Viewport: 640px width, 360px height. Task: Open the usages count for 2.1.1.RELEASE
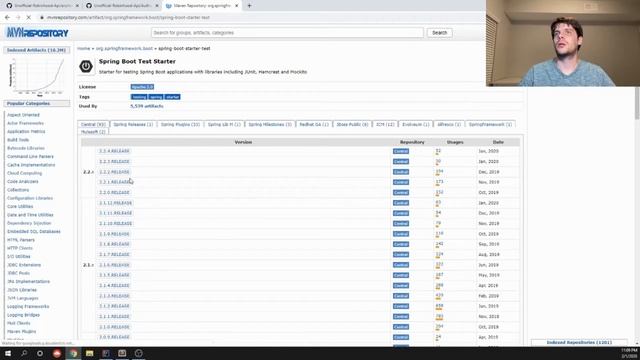[439, 316]
